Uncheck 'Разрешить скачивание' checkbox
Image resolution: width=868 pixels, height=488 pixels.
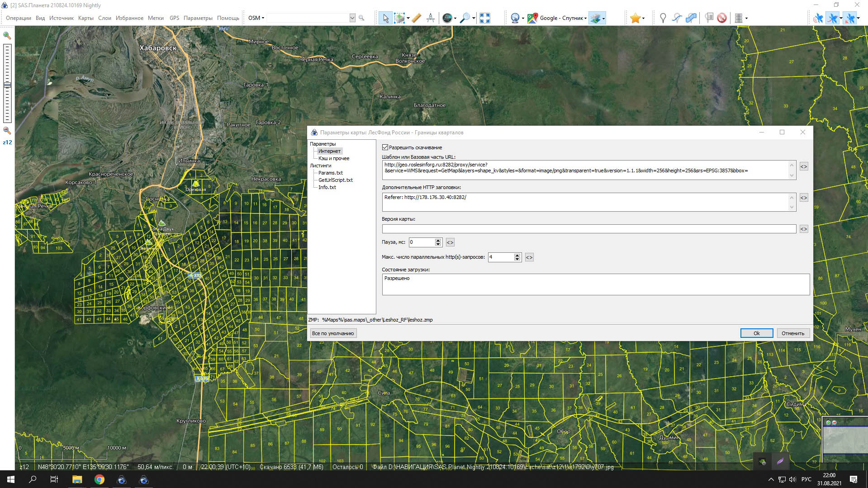pyautogui.click(x=385, y=147)
